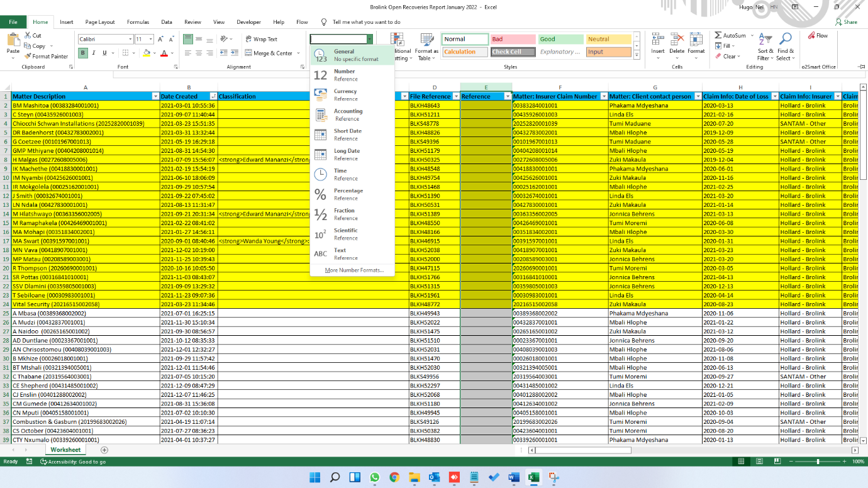Image resolution: width=868 pixels, height=488 pixels.
Task: Switch to the Review ribbon tab
Action: click(193, 22)
